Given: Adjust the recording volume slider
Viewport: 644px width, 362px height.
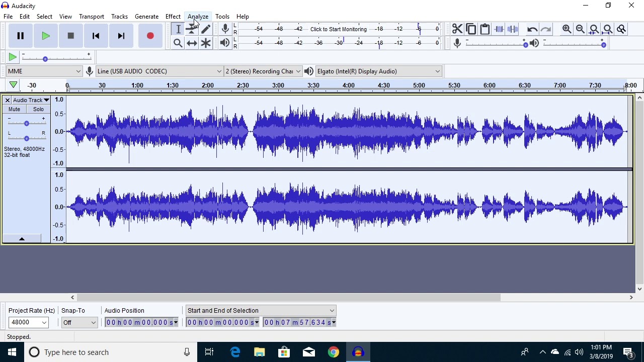Looking at the screenshot, I should click(496, 44).
